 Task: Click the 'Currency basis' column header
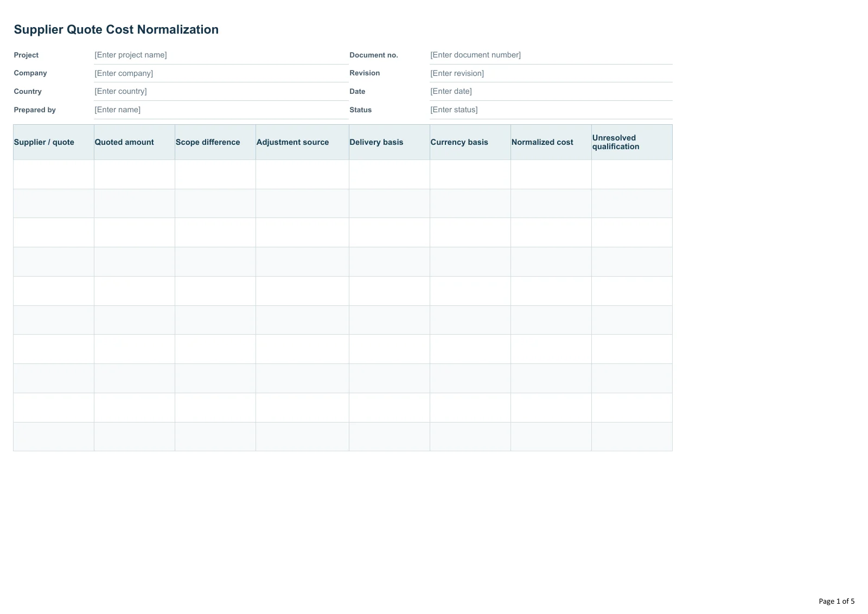click(x=470, y=142)
